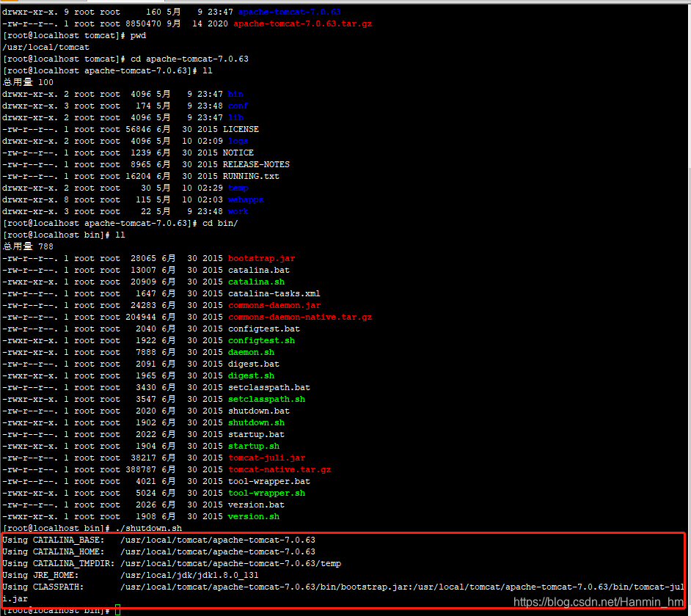Select the blue webapps directory name
The image size is (691, 616).
click(x=246, y=200)
